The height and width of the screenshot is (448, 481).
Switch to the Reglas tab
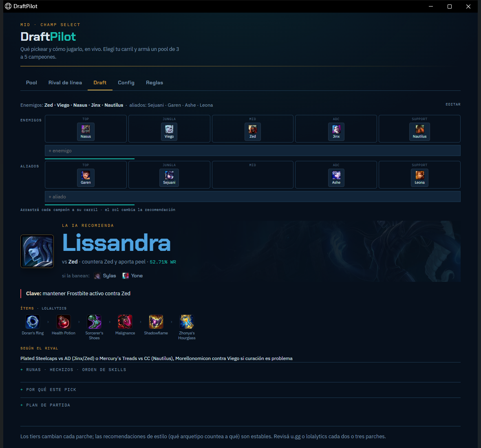pyautogui.click(x=154, y=83)
